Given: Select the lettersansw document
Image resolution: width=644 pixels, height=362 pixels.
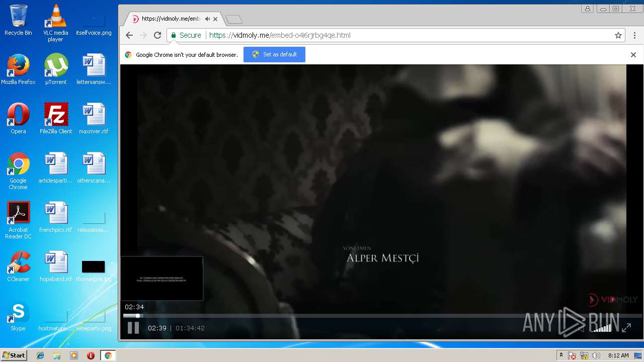Looking at the screenshot, I should point(94,69).
